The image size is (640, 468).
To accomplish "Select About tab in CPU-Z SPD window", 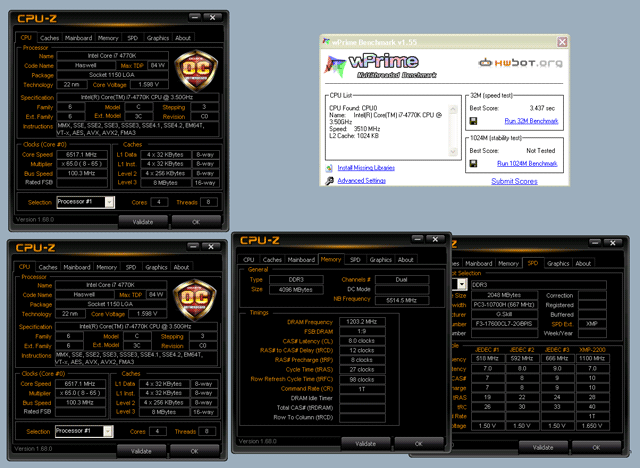I will [x=583, y=264].
